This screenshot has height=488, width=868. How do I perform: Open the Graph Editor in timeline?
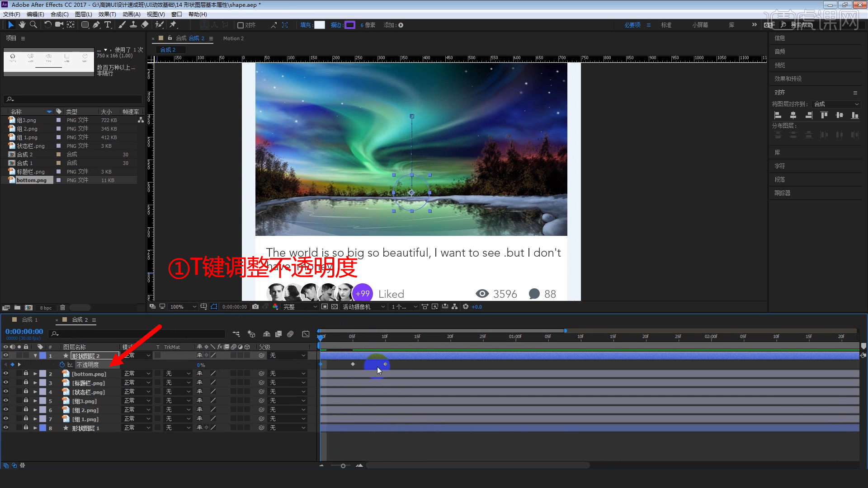pyautogui.click(x=306, y=334)
